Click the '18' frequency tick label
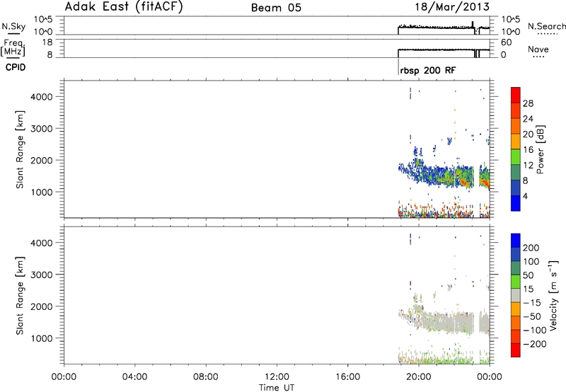The height and width of the screenshot is (392, 566). [47, 42]
